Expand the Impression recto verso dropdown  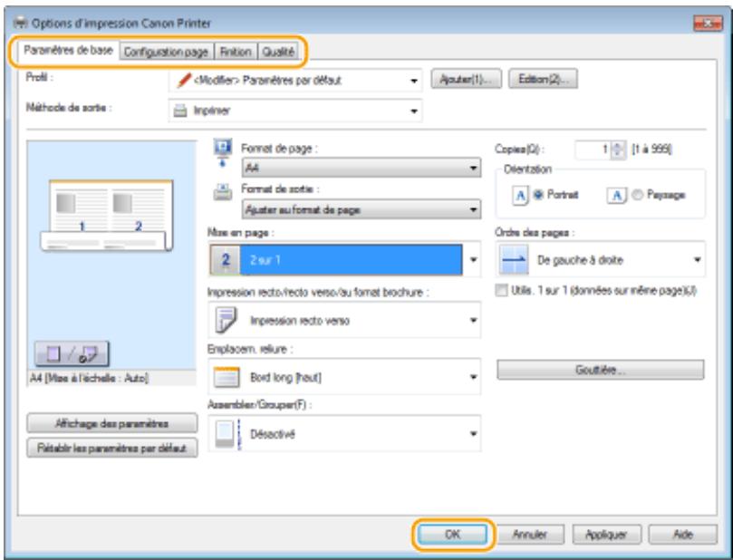tap(344, 320)
